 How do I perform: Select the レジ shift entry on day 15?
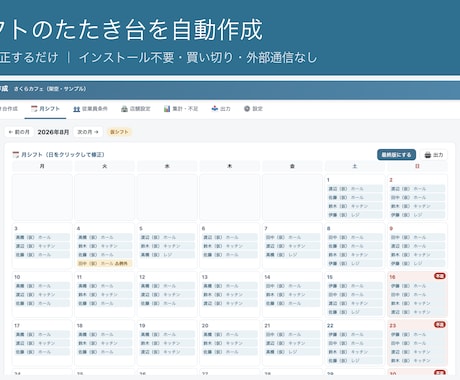(355, 312)
